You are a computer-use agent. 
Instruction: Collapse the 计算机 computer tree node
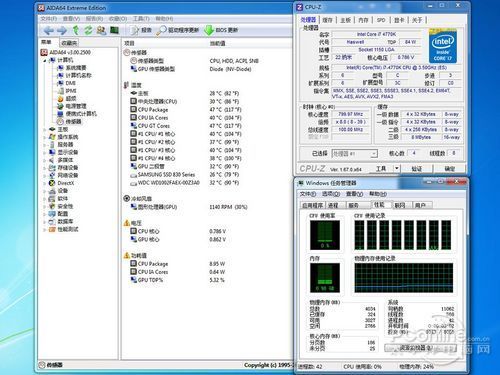[x=45, y=60]
